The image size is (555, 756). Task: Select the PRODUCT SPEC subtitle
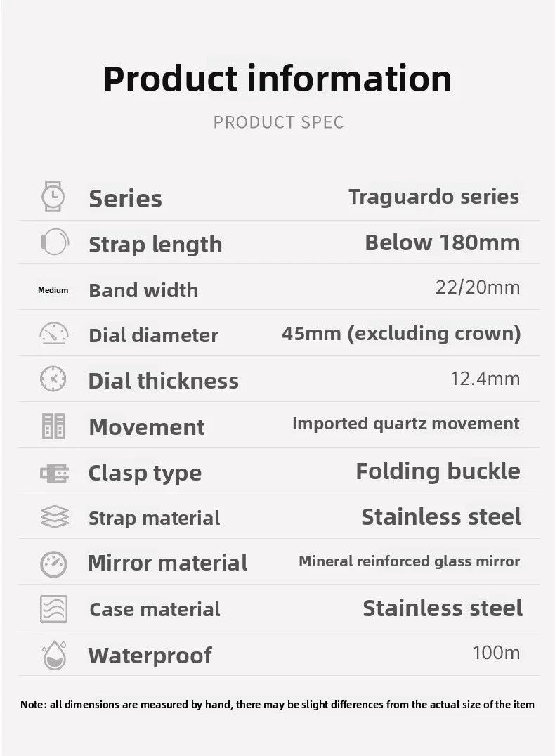click(279, 122)
